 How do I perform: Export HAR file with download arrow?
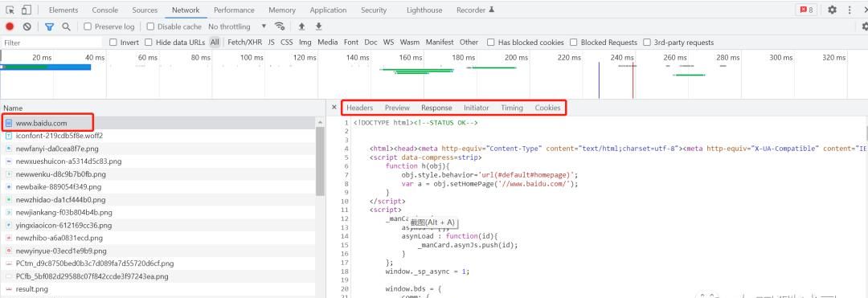(x=319, y=27)
